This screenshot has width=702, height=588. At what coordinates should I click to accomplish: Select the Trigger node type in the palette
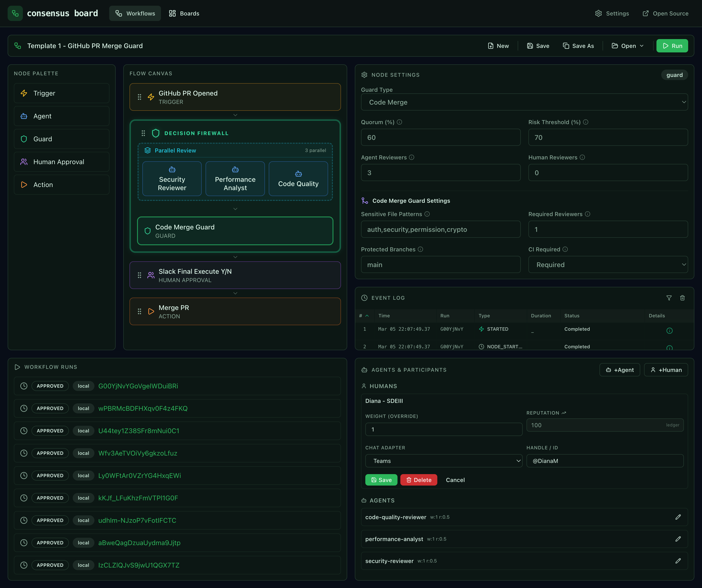62,93
